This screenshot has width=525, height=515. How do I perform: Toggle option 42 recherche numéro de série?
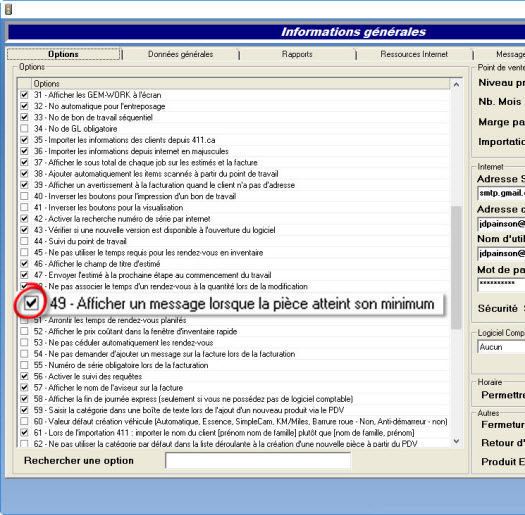pos(24,219)
